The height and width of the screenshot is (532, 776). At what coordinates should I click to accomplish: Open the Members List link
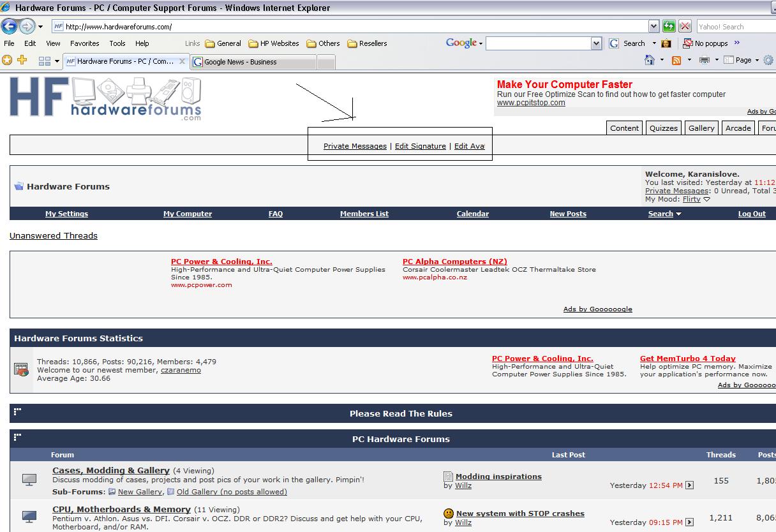364,214
